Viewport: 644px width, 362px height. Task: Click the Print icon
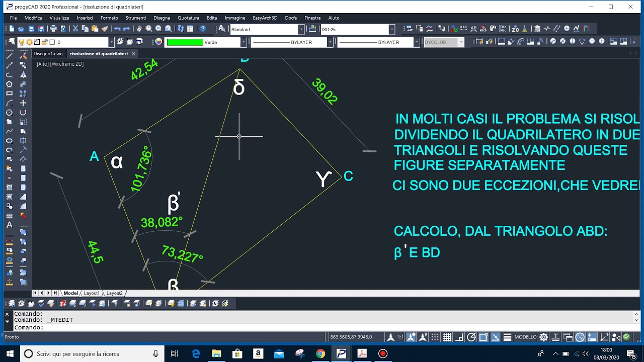53,29
